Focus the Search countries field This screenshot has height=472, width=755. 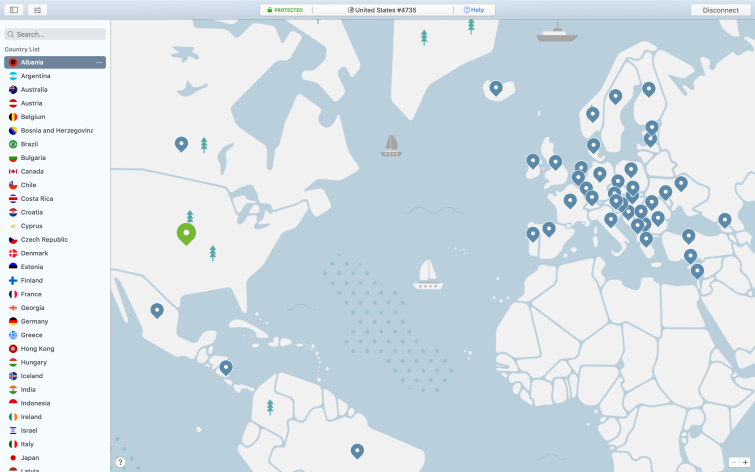(x=55, y=34)
